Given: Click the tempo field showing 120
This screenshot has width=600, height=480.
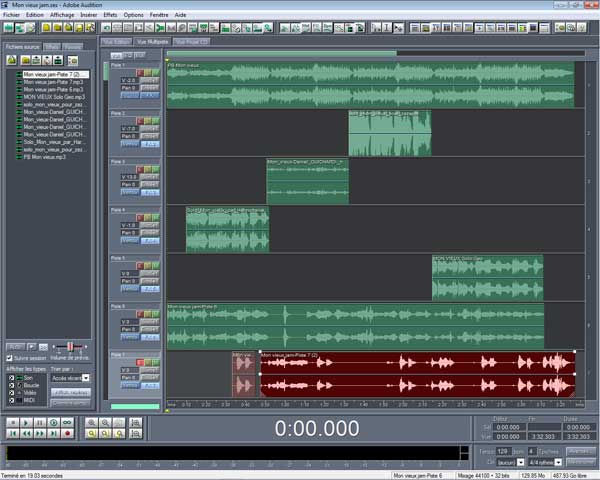Looking at the screenshot, I should click(x=503, y=451).
